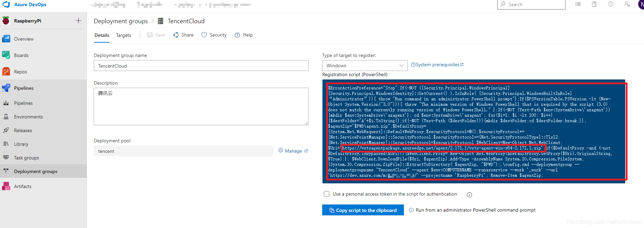
Task: Click the RaspberryPi project name
Action: [x=28, y=21]
